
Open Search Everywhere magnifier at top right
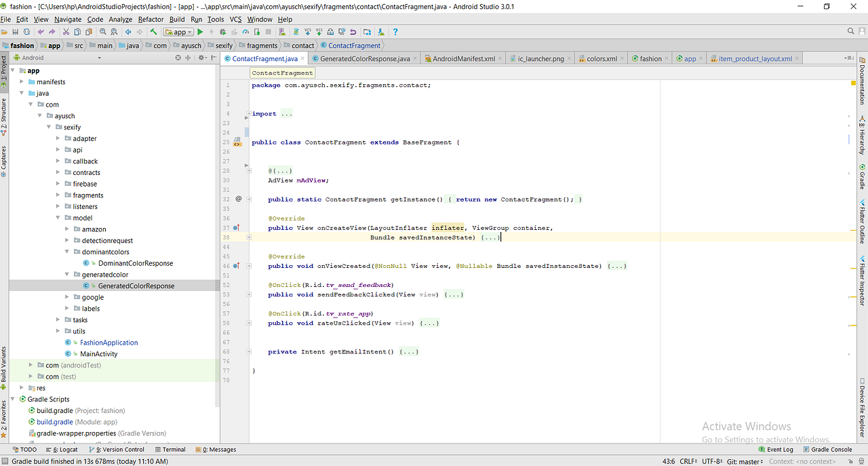point(850,31)
